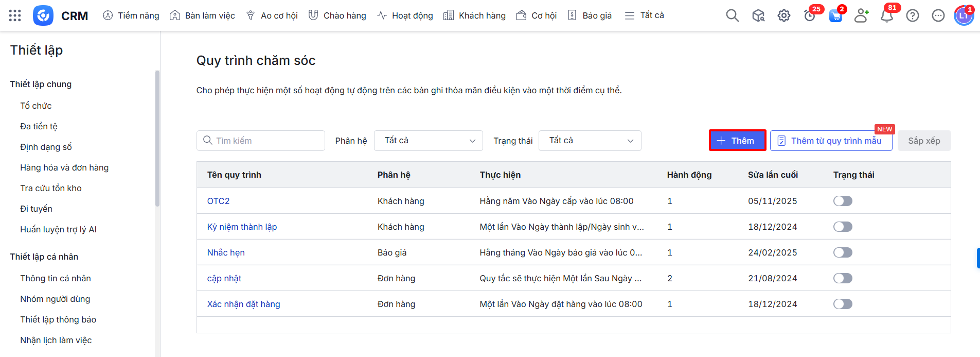Go to the Khách hàng tab

pyautogui.click(x=474, y=15)
